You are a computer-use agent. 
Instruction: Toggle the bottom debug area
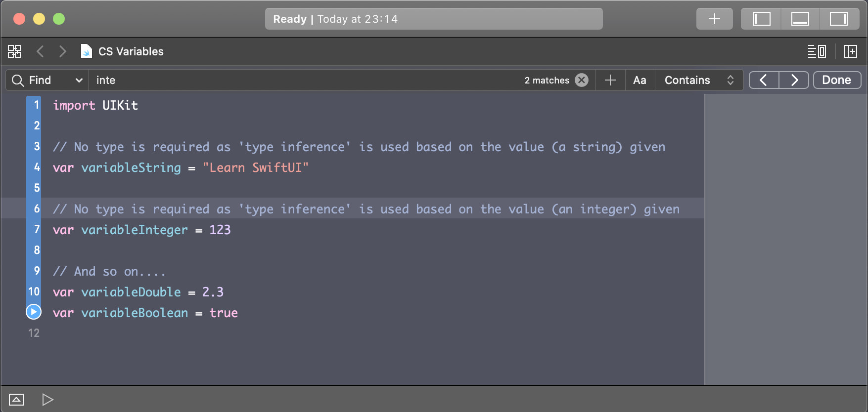point(800,19)
